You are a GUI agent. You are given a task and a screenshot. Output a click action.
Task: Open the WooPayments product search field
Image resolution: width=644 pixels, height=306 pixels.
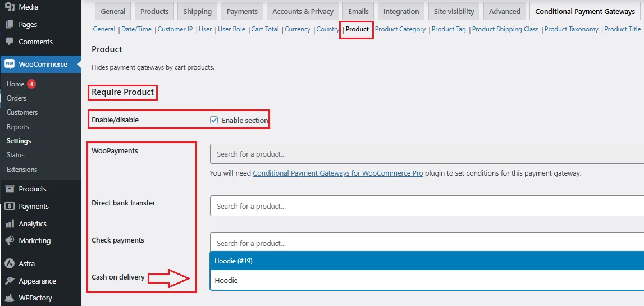click(427, 154)
